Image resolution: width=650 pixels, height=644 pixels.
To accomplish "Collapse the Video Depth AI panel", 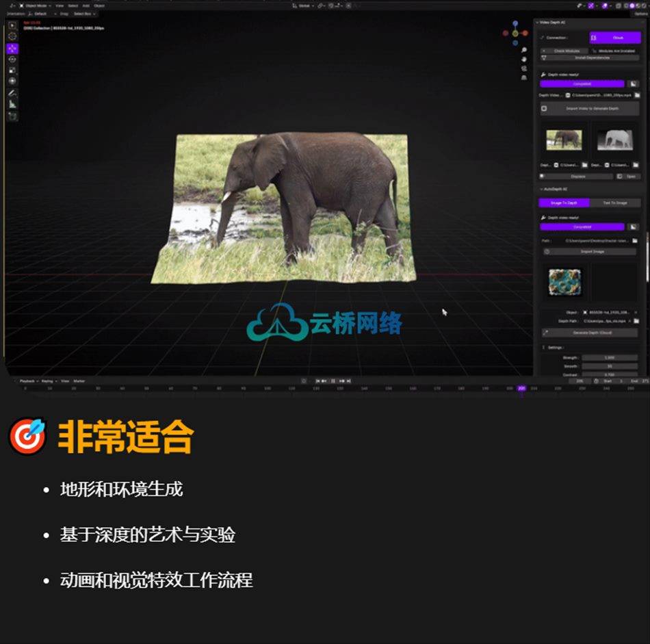I will 538,23.
